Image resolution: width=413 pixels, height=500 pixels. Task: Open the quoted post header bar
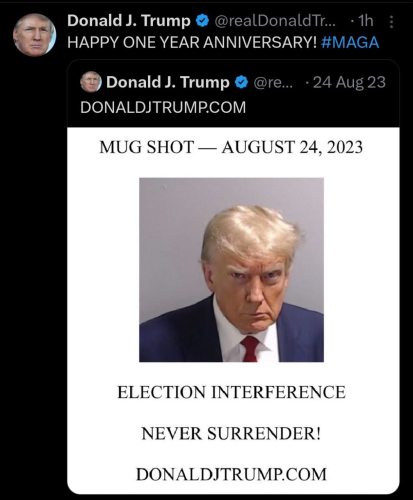[233, 94]
